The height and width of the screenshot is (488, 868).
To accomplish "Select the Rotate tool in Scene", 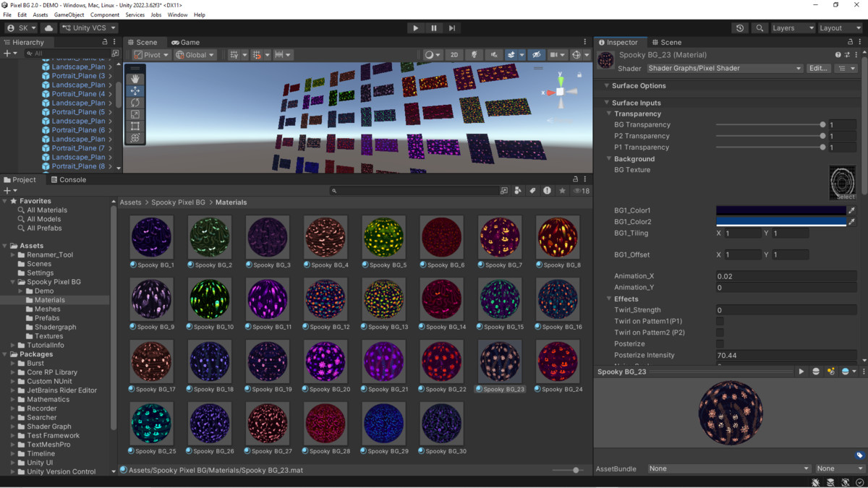I will tap(135, 103).
